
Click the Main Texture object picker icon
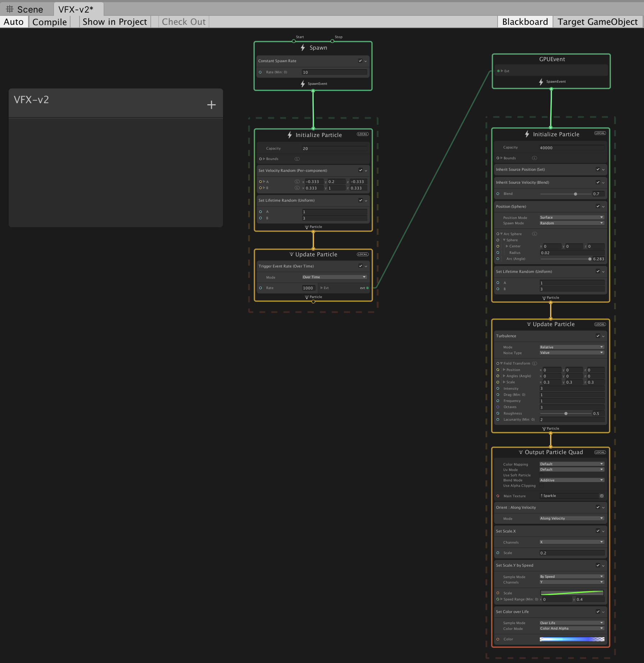tap(602, 496)
